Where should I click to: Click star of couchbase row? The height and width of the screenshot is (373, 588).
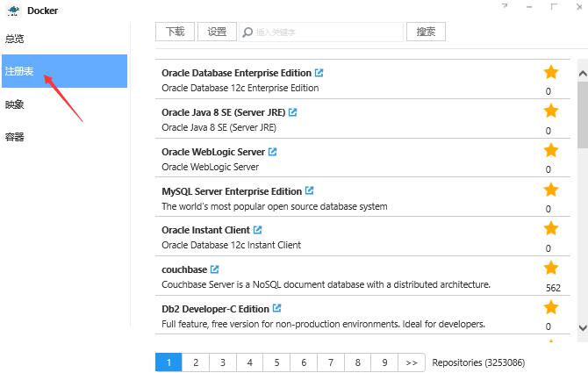[x=551, y=268]
